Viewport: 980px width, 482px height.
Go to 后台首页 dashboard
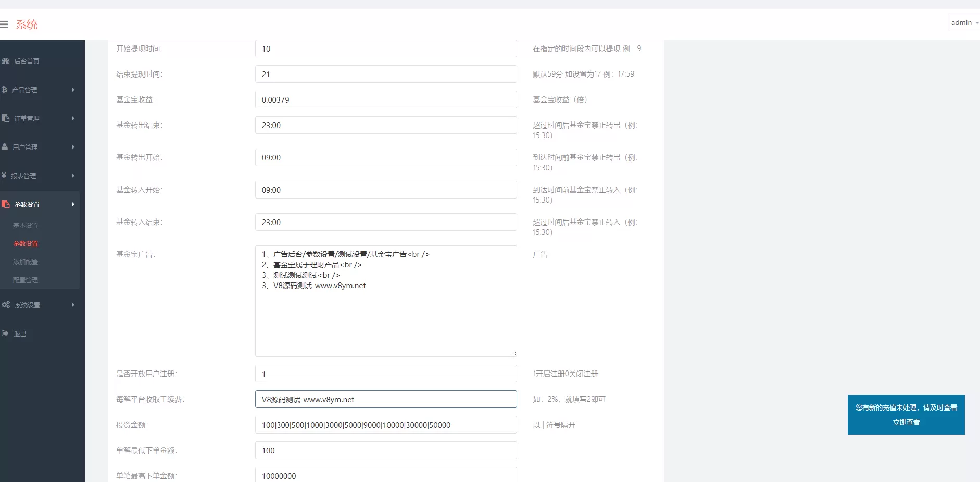point(25,61)
